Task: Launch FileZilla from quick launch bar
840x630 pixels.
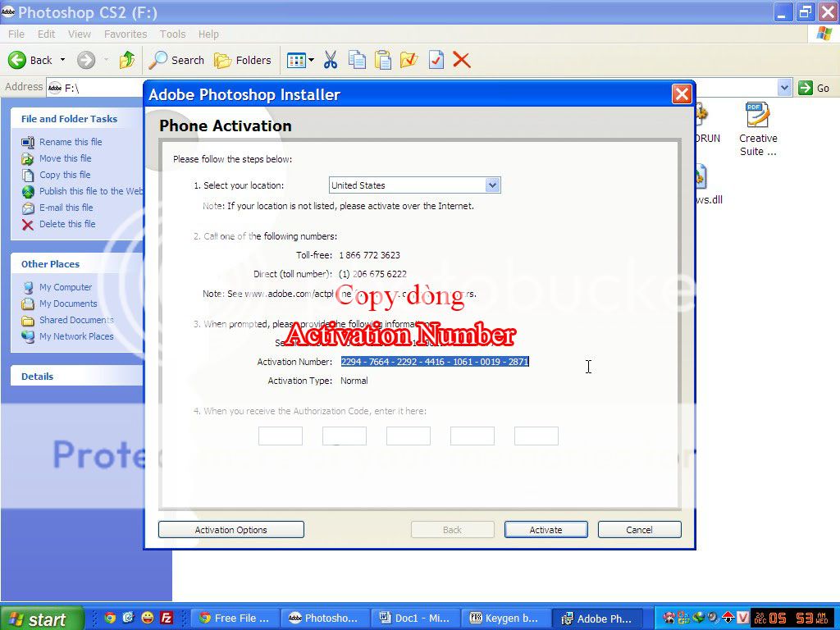Action: point(167,618)
